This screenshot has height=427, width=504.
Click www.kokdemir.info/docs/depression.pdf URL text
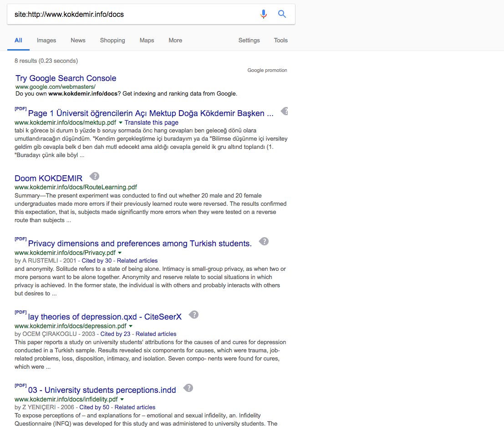(71, 326)
